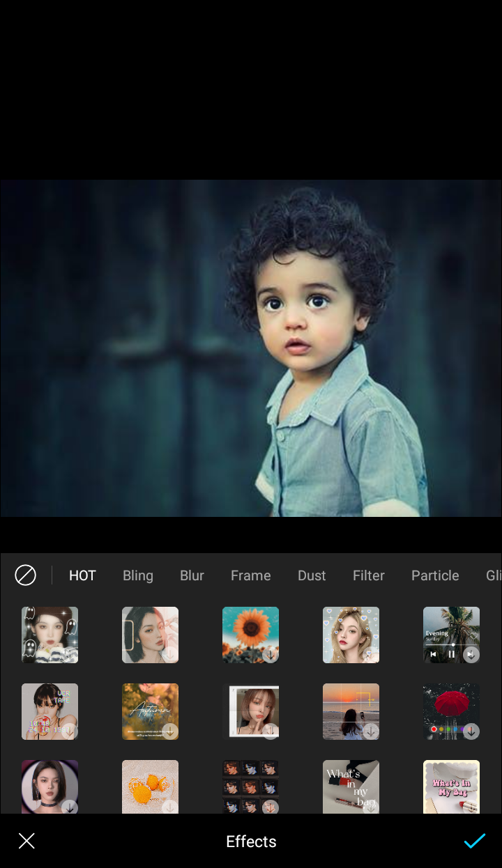Apply the blue hearts blonde girl effect

pyautogui.click(x=351, y=635)
